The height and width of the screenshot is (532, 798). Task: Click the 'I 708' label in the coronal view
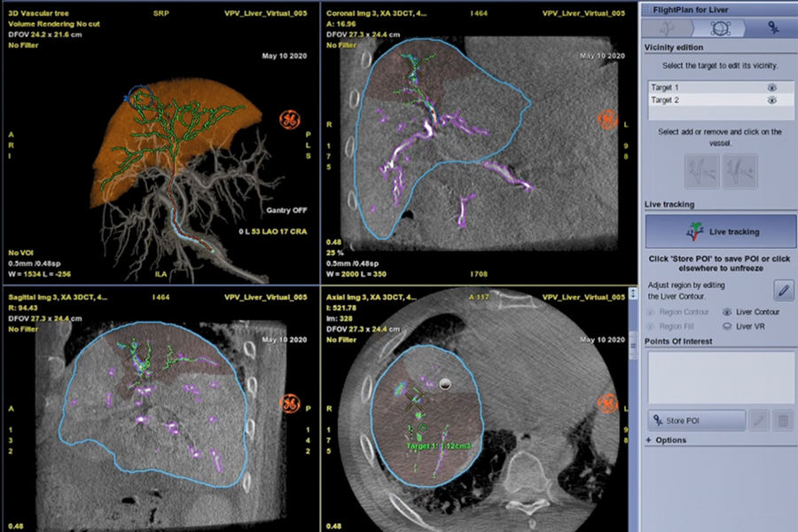(479, 274)
